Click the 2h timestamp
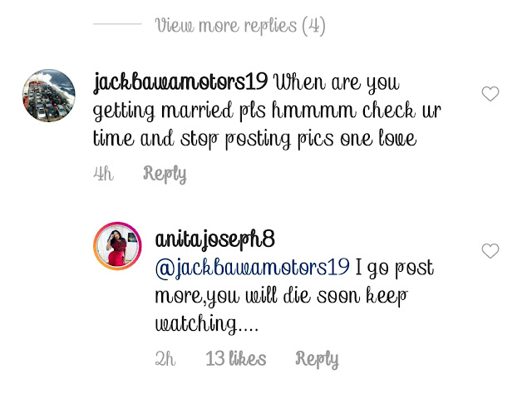The width and height of the screenshot is (532, 404). tap(165, 358)
